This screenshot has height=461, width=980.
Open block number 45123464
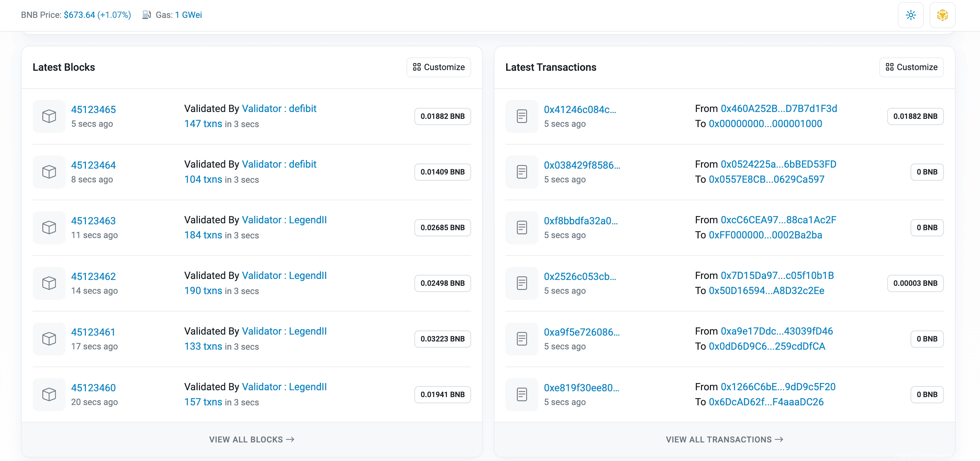[x=93, y=165]
